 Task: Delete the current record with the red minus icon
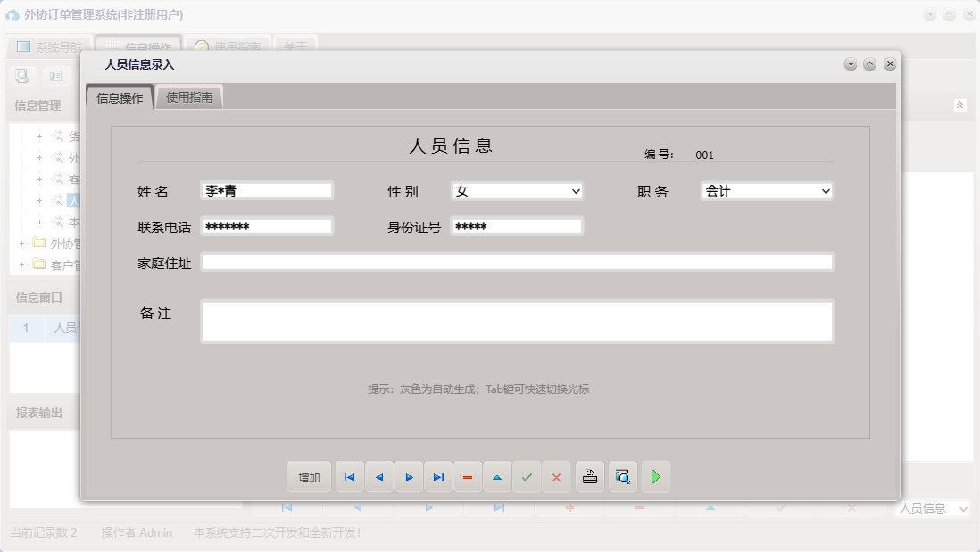pos(468,476)
